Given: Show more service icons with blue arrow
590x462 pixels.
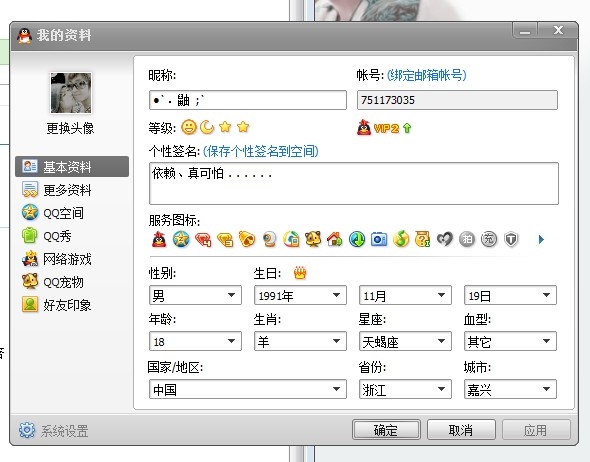Looking at the screenshot, I should (x=541, y=239).
